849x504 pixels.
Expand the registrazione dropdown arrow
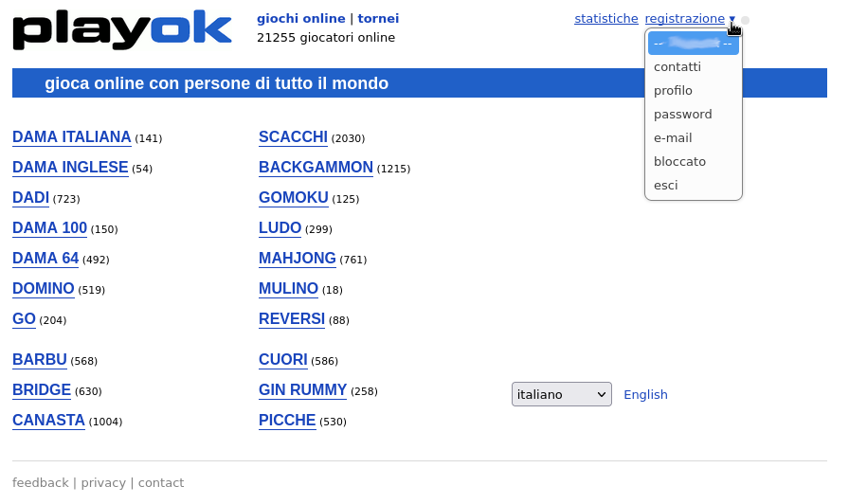coord(732,19)
